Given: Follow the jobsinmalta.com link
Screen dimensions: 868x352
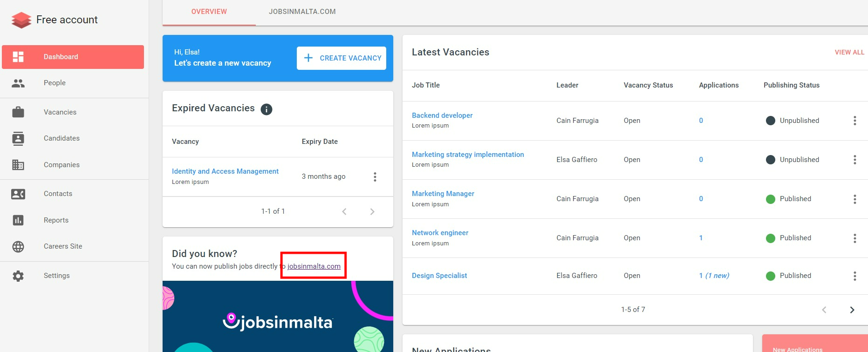Looking at the screenshot, I should pos(314,266).
